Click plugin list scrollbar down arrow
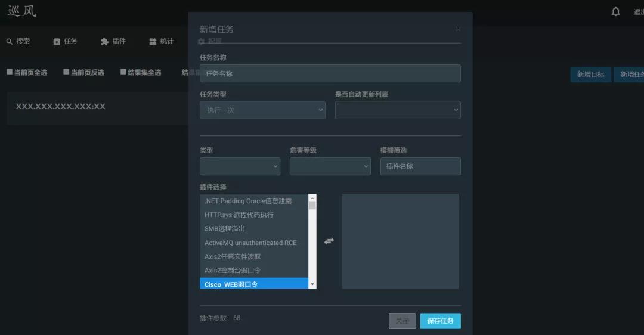This screenshot has height=335, width=644. click(x=312, y=284)
